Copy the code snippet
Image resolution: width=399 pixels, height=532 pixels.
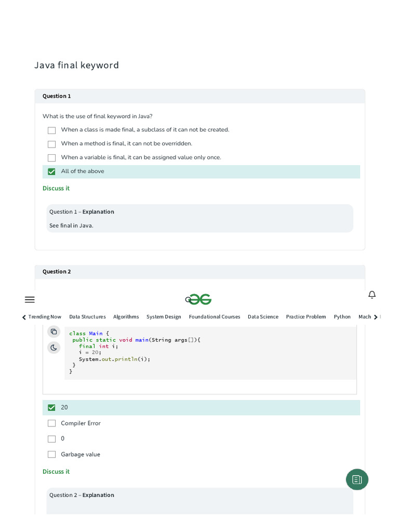coord(54,331)
